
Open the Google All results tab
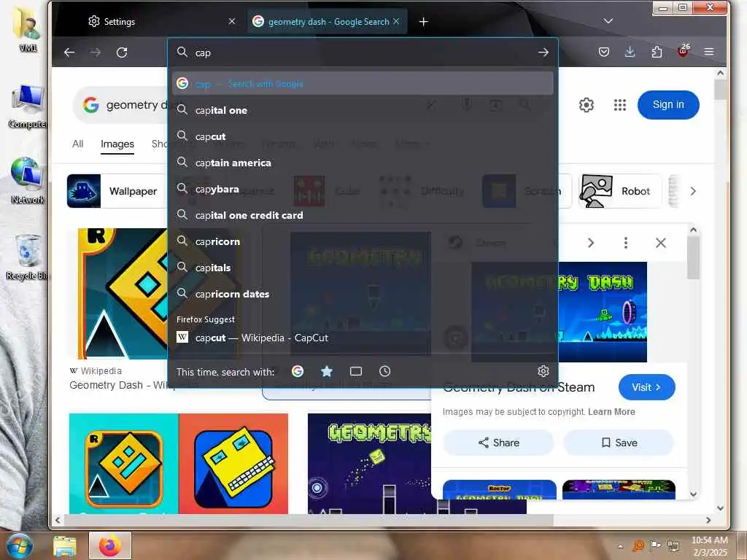[77, 144]
